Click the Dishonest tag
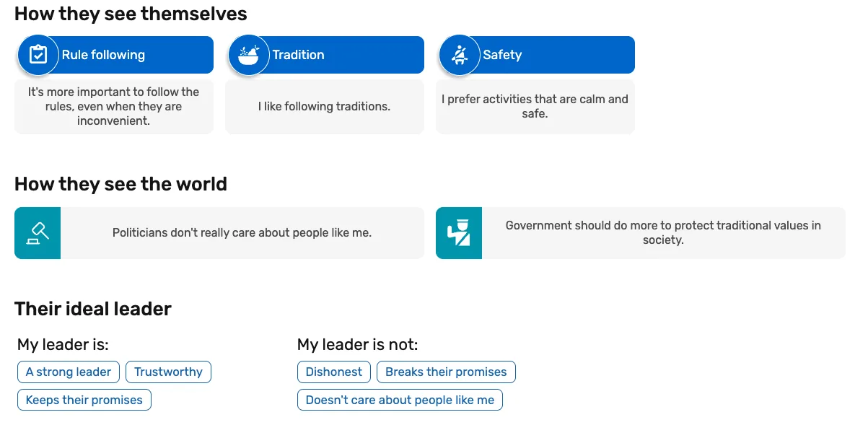The width and height of the screenshot is (868, 425). (334, 372)
